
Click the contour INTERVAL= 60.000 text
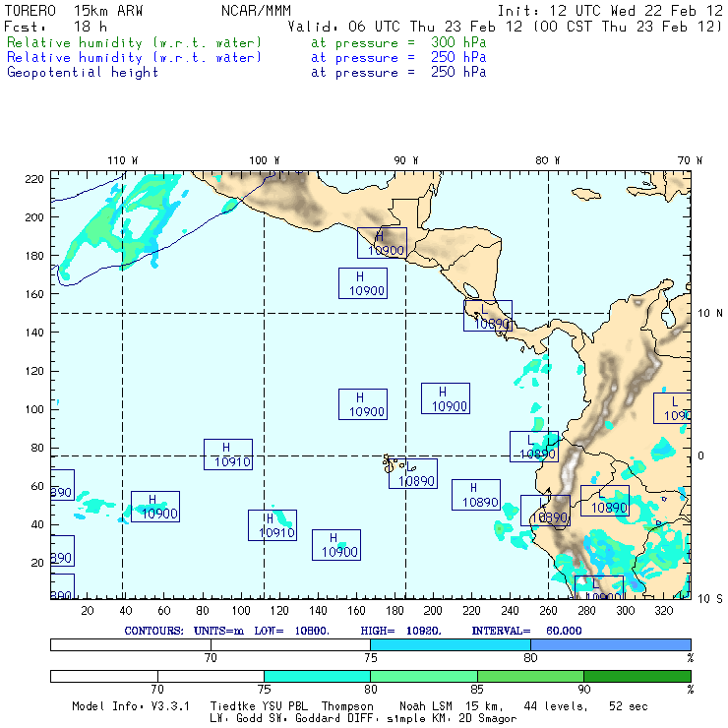tap(526, 630)
